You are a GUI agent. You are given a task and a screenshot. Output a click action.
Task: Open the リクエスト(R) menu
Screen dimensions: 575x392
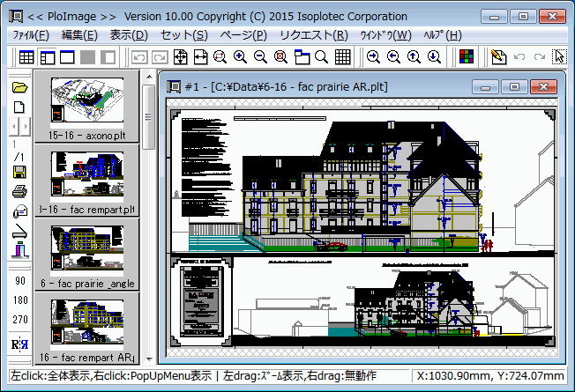point(314,35)
